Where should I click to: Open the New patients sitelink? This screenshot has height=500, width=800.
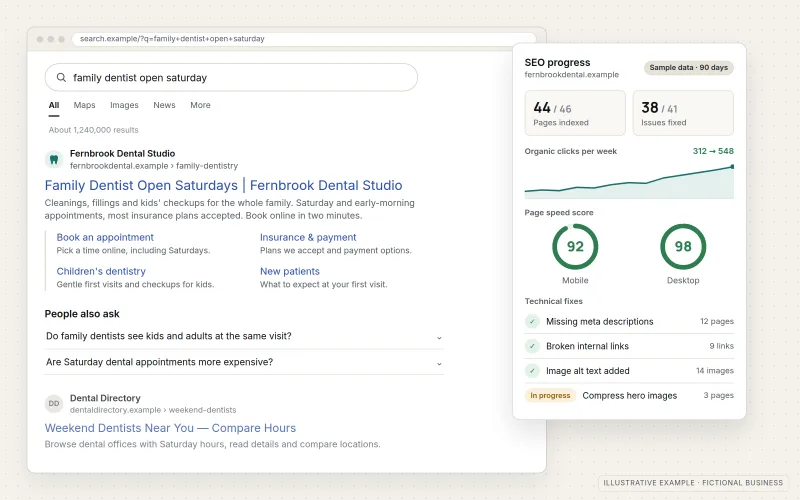tap(290, 271)
